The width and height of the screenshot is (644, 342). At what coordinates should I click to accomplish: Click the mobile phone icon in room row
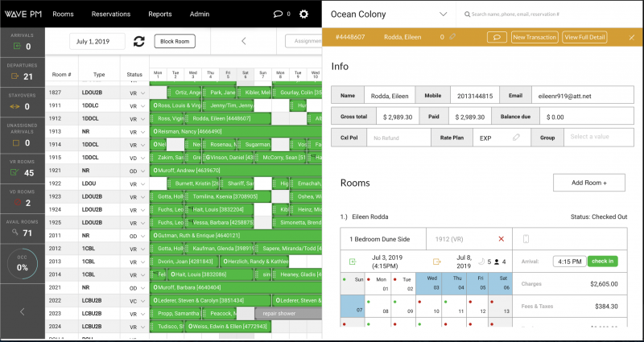click(x=526, y=239)
